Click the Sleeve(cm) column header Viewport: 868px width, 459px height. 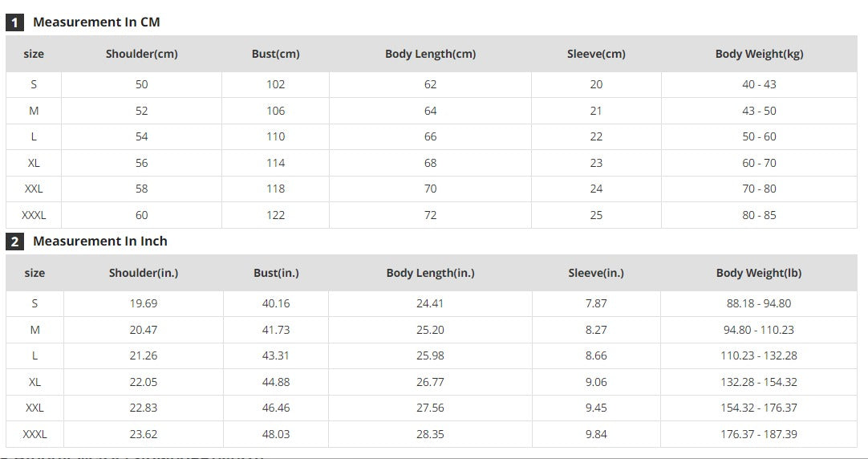[x=596, y=55]
